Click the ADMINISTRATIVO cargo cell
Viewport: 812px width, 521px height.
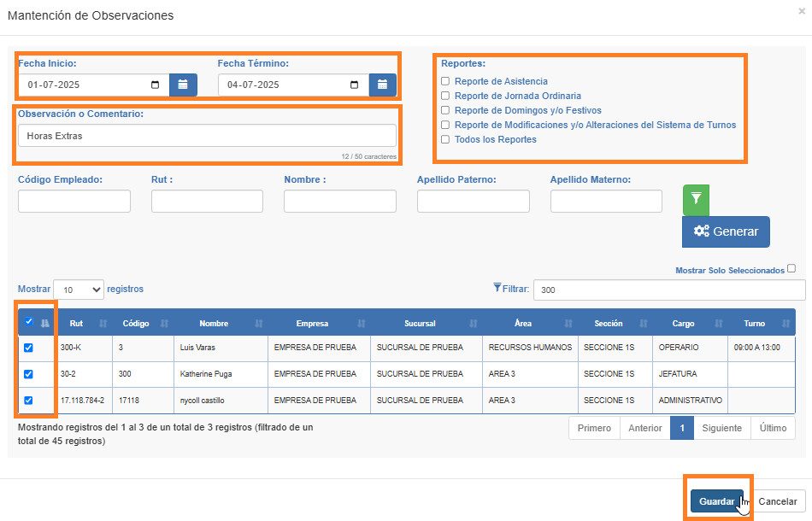[691, 401]
